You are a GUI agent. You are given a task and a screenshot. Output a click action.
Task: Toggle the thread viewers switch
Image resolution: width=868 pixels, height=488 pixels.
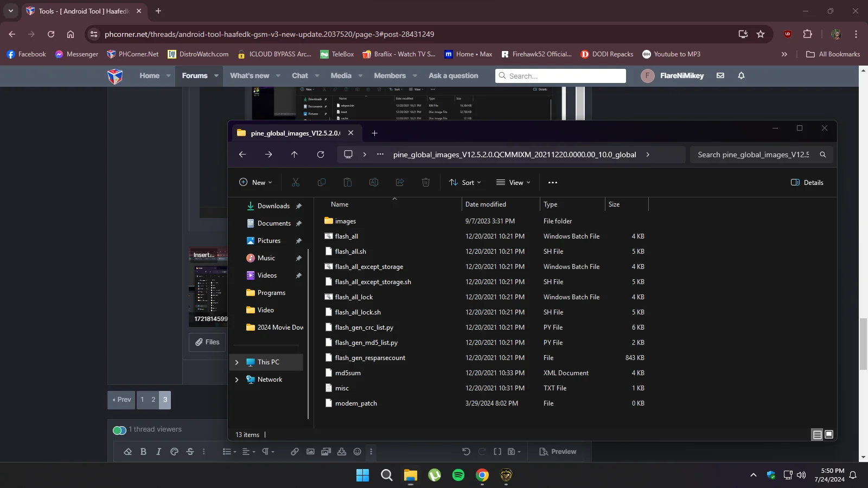119,430
